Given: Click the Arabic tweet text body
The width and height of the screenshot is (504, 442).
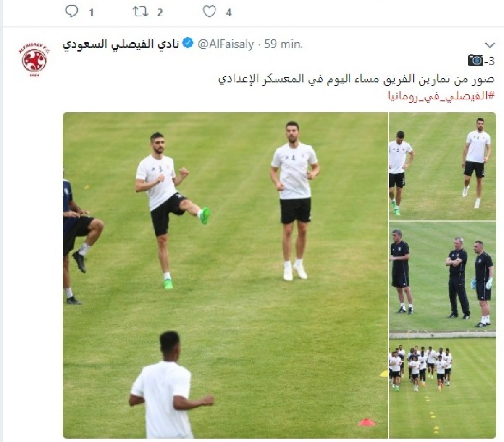Looking at the screenshot, I should tap(356, 78).
